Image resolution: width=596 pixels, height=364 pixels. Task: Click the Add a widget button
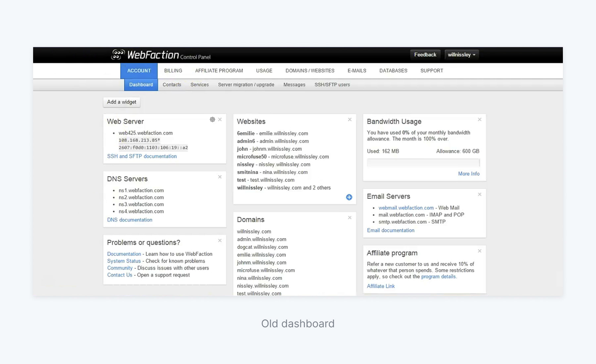(122, 102)
